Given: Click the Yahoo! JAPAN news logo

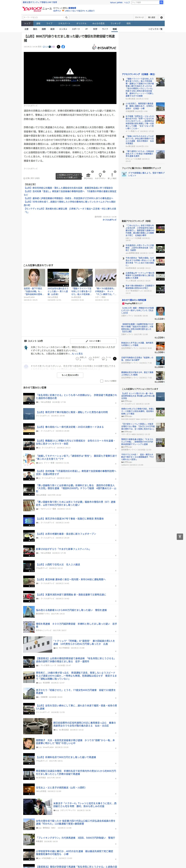Looking at the screenshot, I should pos(37,9).
